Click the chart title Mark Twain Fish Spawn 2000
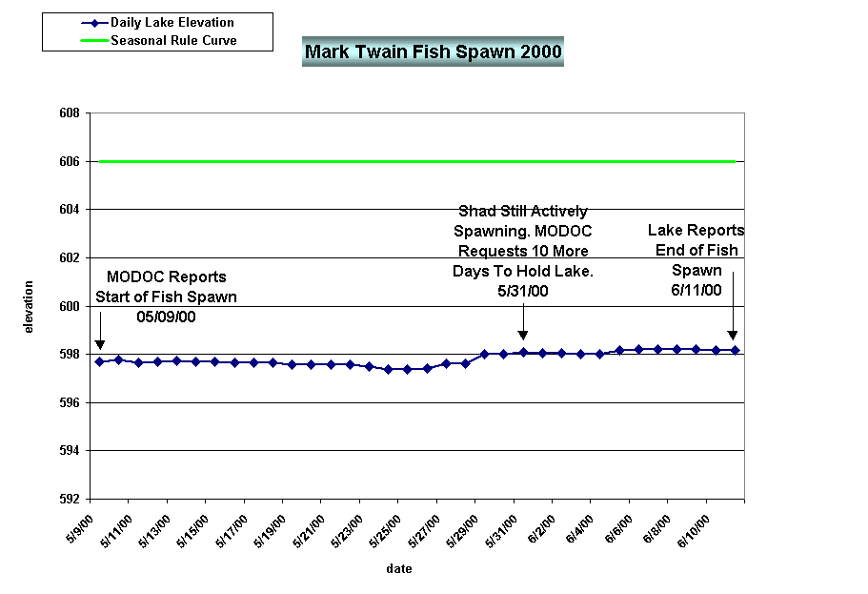Screen dimensions: 868x594 tap(433, 51)
